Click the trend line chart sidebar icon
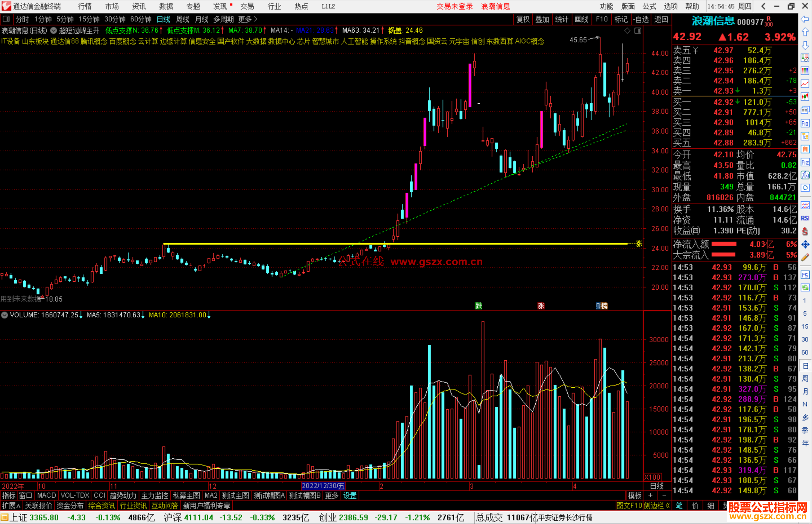 coord(805,84)
